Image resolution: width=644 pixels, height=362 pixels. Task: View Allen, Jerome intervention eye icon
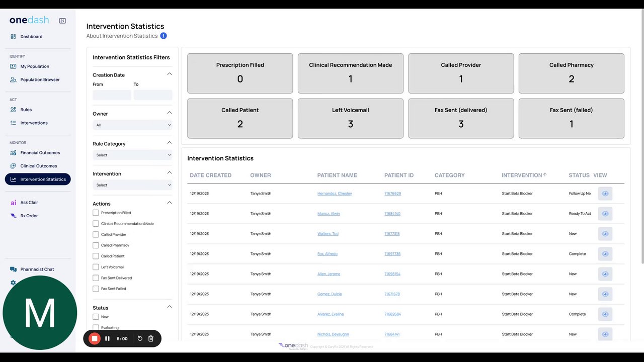point(605,274)
